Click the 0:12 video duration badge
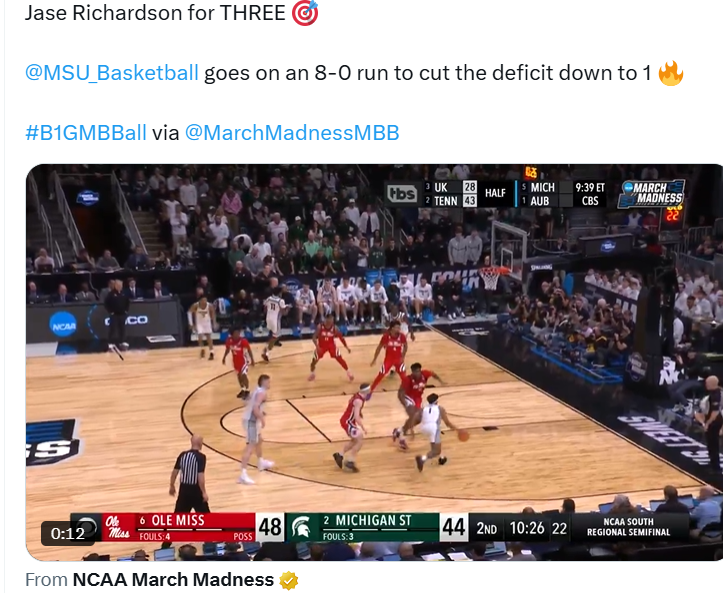Screen dimensions: 723x593 point(67,534)
